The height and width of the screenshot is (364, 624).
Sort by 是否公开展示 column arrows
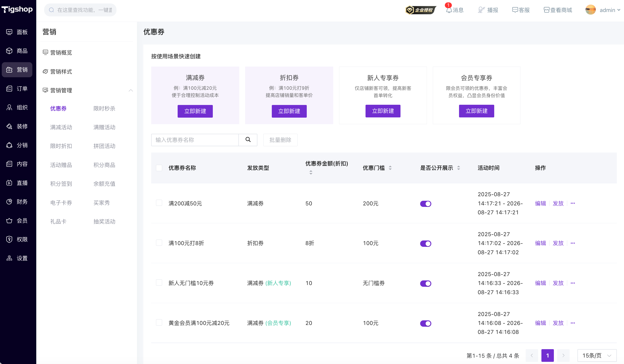pyautogui.click(x=458, y=168)
